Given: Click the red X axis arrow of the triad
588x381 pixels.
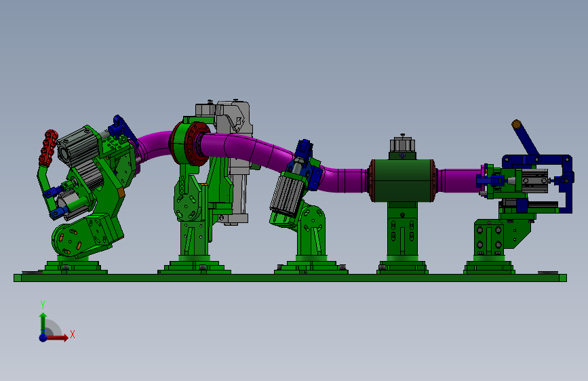Looking at the screenshot, I should click(x=57, y=338).
